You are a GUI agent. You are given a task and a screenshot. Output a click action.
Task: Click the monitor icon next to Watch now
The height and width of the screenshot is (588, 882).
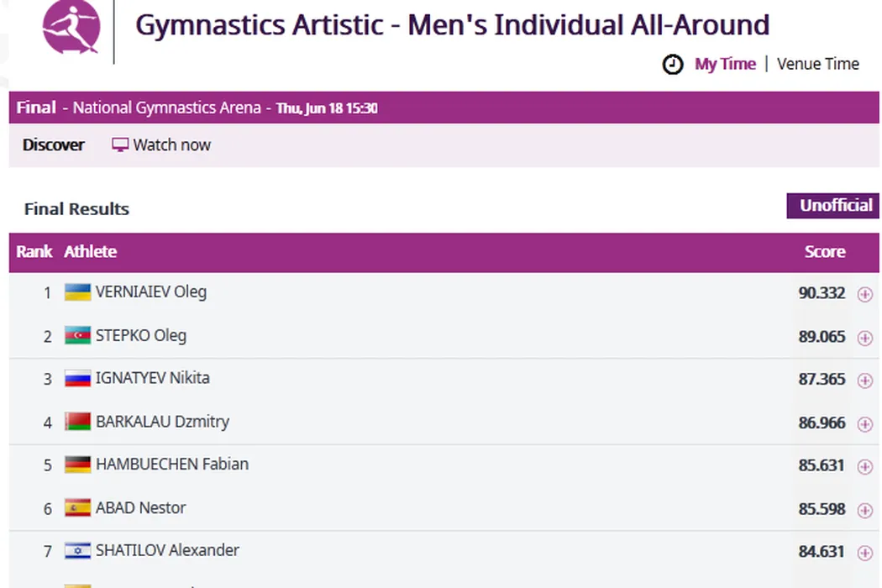(120, 145)
